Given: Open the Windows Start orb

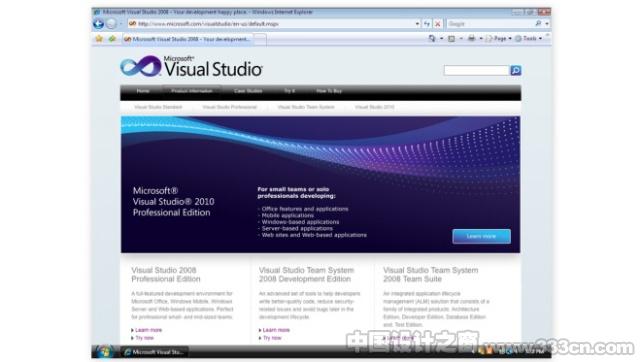Looking at the screenshot, I should click(104, 352).
